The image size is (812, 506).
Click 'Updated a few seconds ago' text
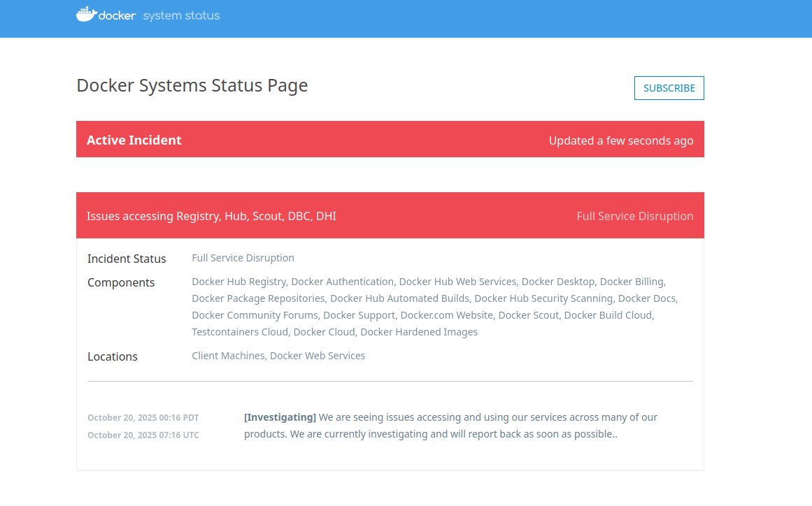(621, 140)
